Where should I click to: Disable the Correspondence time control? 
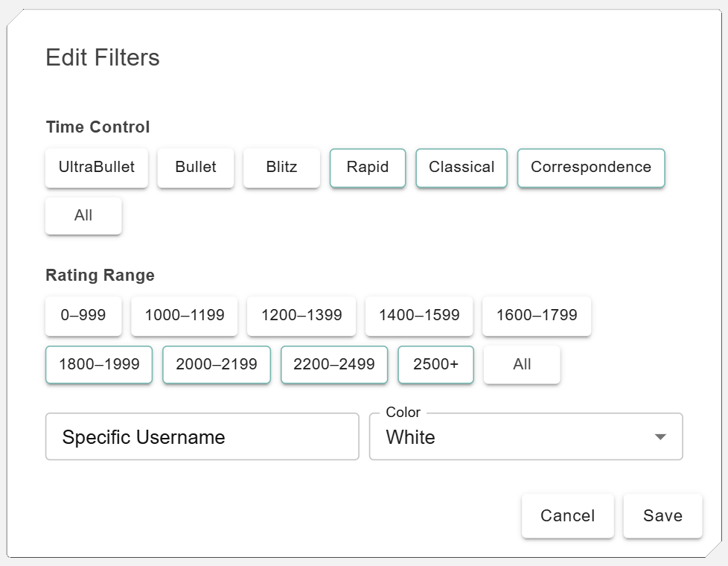point(591,168)
